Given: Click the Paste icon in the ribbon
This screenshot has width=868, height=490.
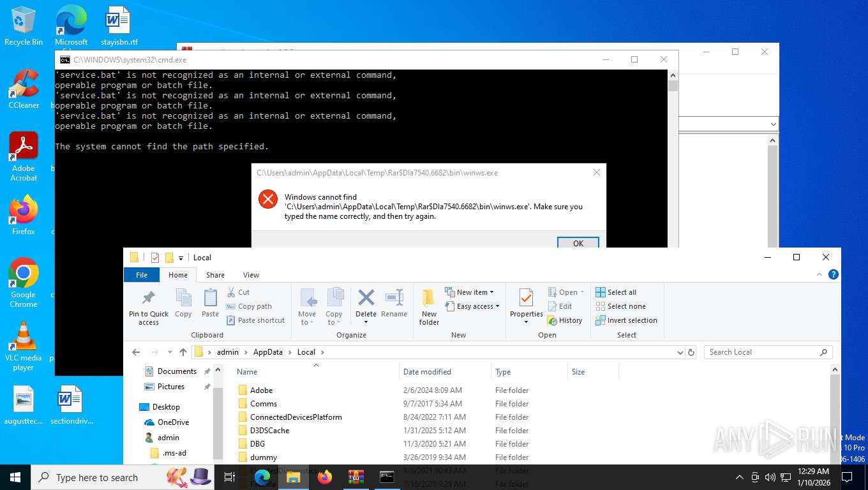Looking at the screenshot, I should pos(210,303).
